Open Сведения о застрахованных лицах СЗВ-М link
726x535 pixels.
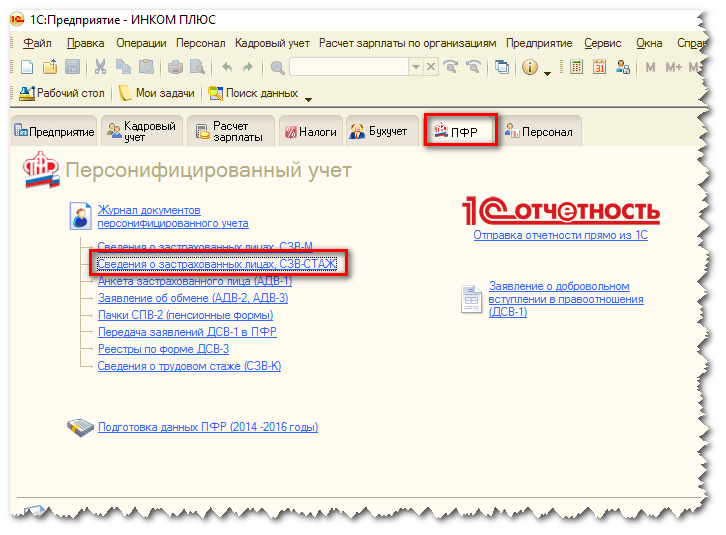click(205, 245)
